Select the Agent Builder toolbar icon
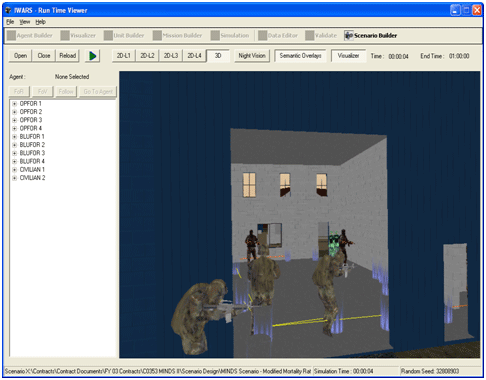 pyautogui.click(x=11, y=35)
